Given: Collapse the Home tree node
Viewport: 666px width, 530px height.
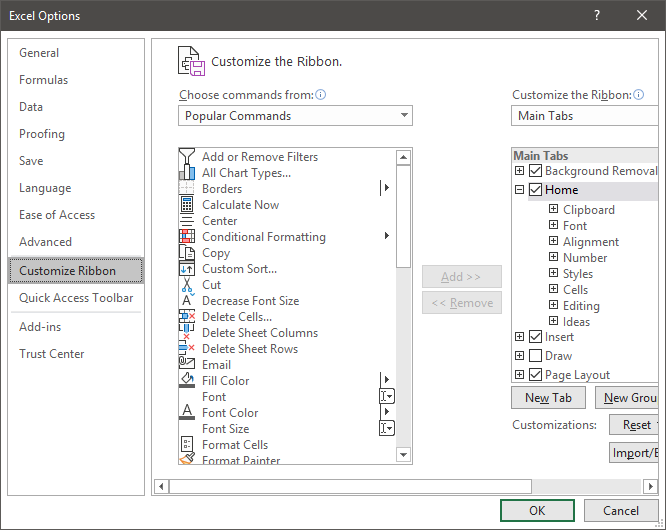Looking at the screenshot, I should pyautogui.click(x=519, y=189).
